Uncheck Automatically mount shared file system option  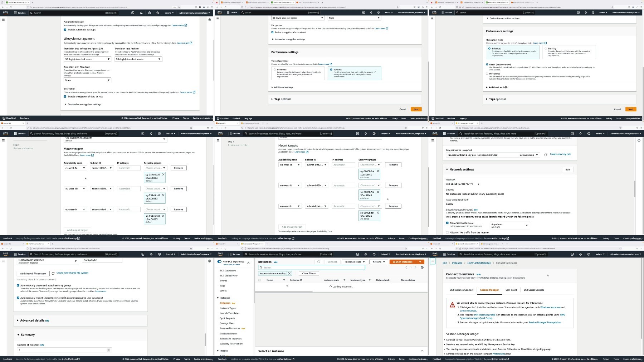(x=18, y=298)
